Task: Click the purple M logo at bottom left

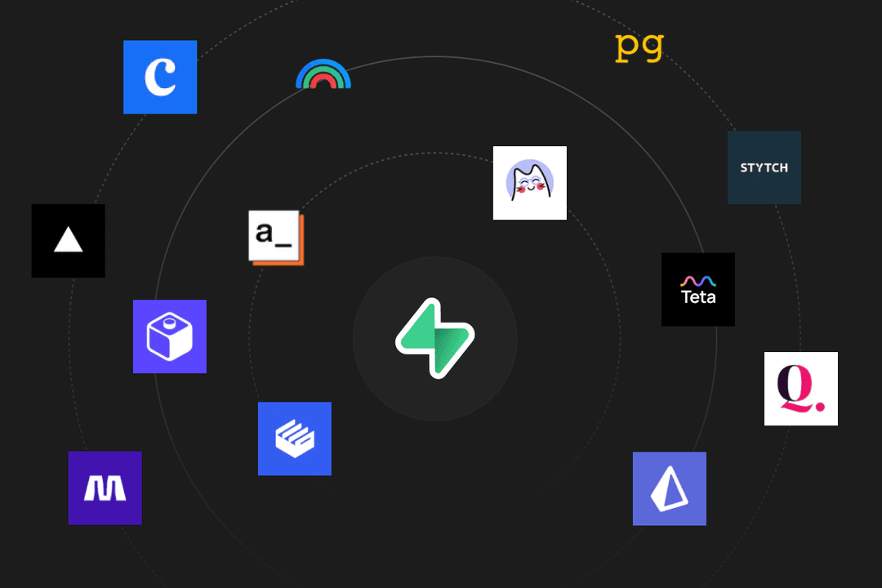Action: point(105,488)
